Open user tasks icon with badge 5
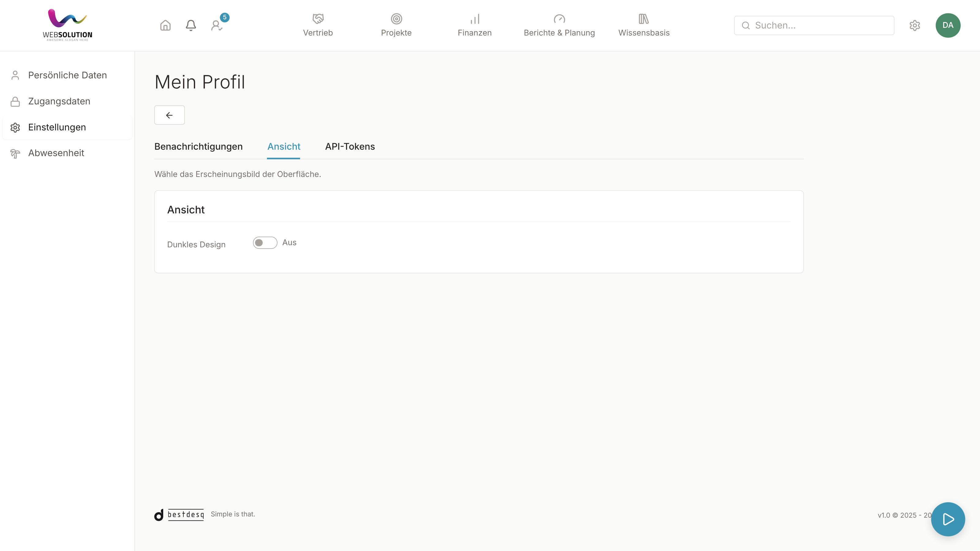 pyautogui.click(x=217, y=25)
